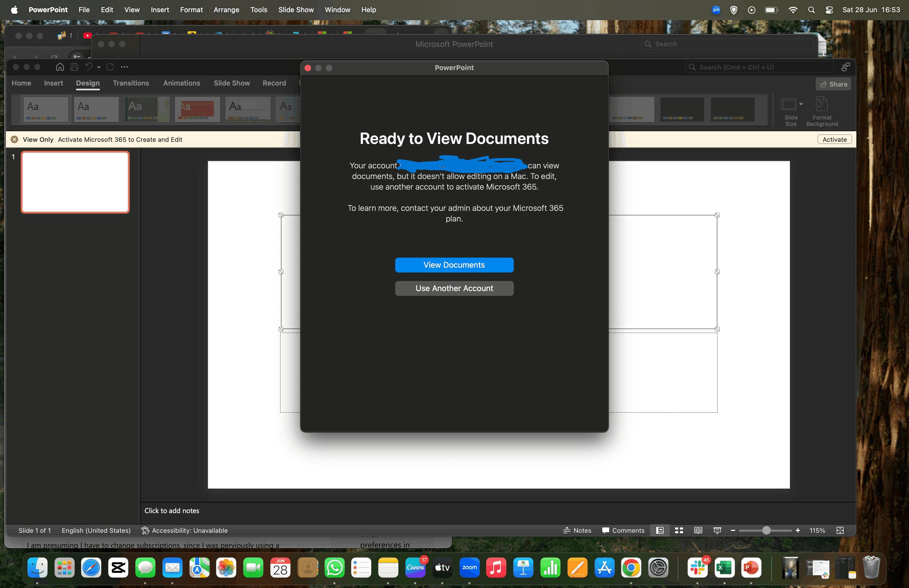This screenshot has width=909, height=588.
Task: Open Excel from the Dock
Action: [x=725, y=567]
